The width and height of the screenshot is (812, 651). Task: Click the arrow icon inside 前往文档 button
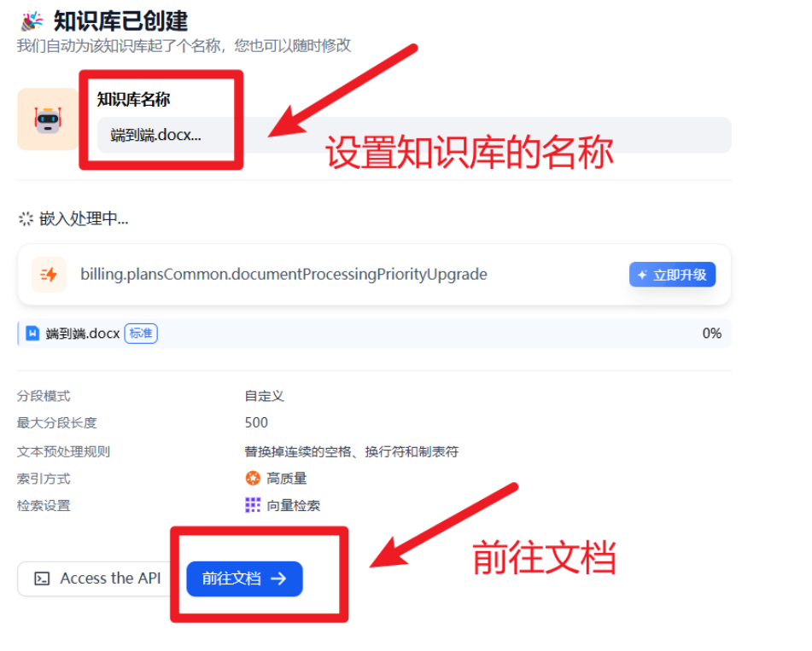(x=278, y=578)
